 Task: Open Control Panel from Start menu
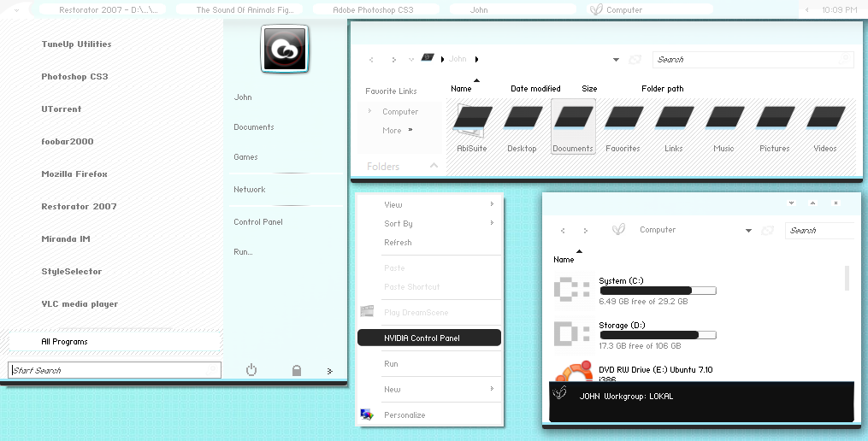click(258, 222)
